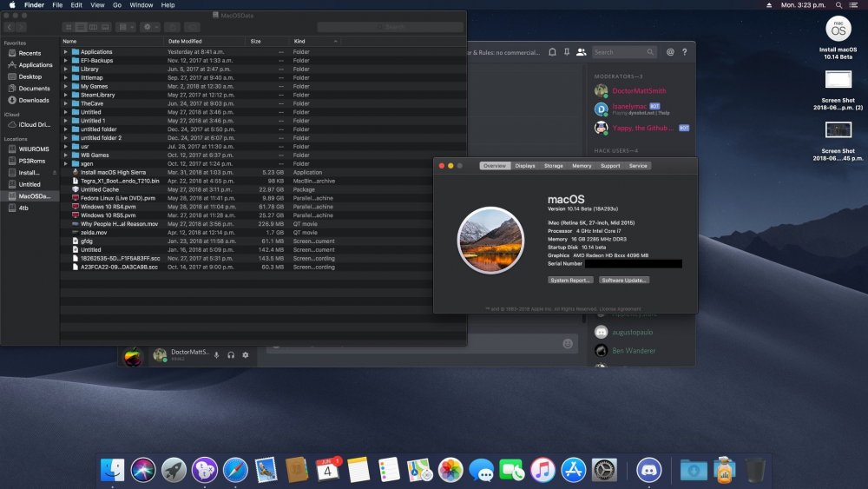The image size is (868, 489).
Task: Open Safari compass icon in dock
Action: point(235,470)
